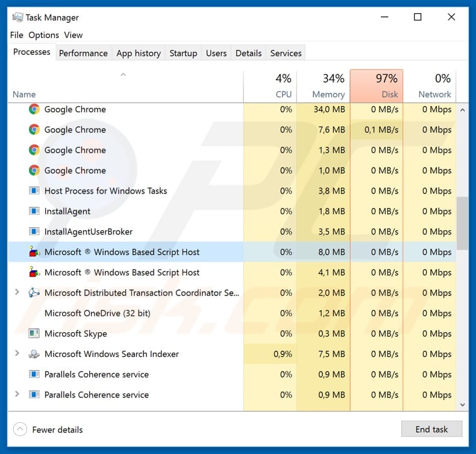This screenshot has width=476, height=454.
Task: Select Host Process for Windows Tasks row
Action: (232, 191)
